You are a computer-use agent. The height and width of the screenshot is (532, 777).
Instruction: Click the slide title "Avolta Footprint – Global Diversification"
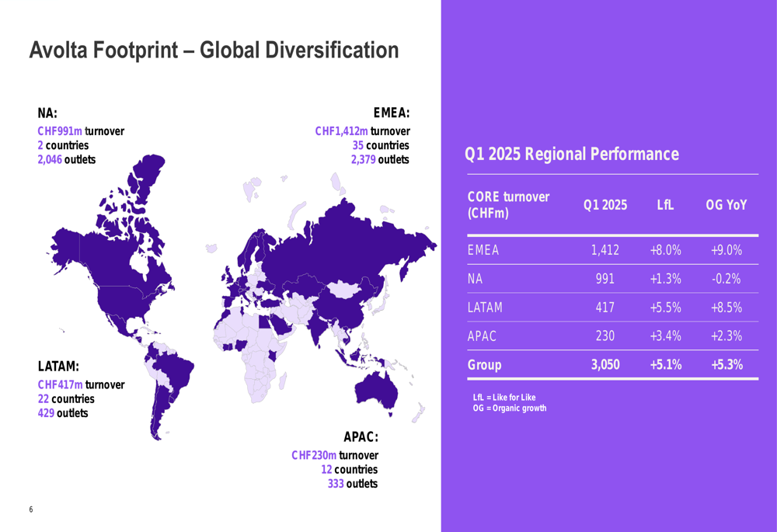[214, 50]
